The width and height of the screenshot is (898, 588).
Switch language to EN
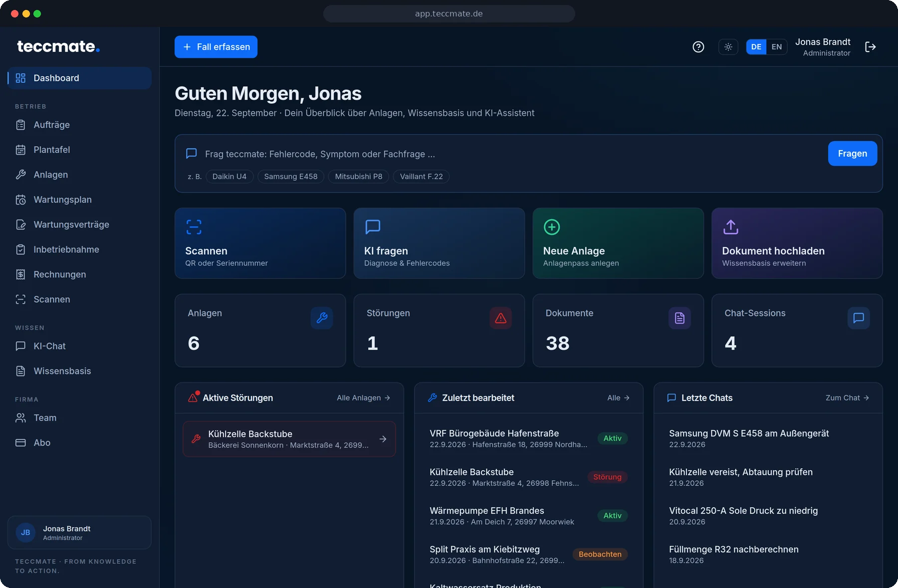777,47
